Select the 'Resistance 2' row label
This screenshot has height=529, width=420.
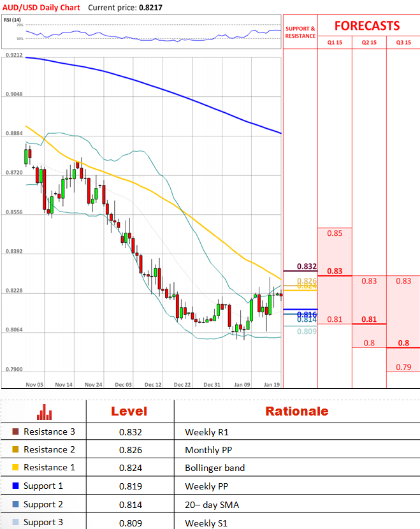tap(49, 450)
